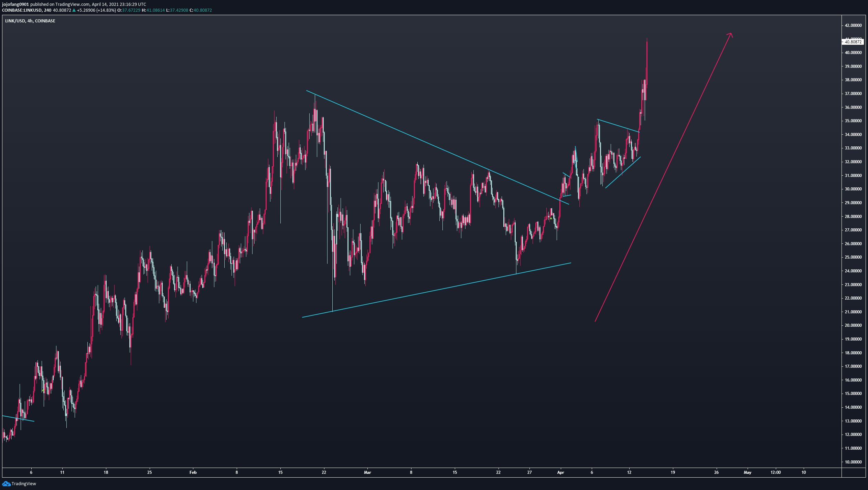This screenshot has height=490, width=868.
Task: Click the H:41.08614 high value
Action: tap(153, 10)
